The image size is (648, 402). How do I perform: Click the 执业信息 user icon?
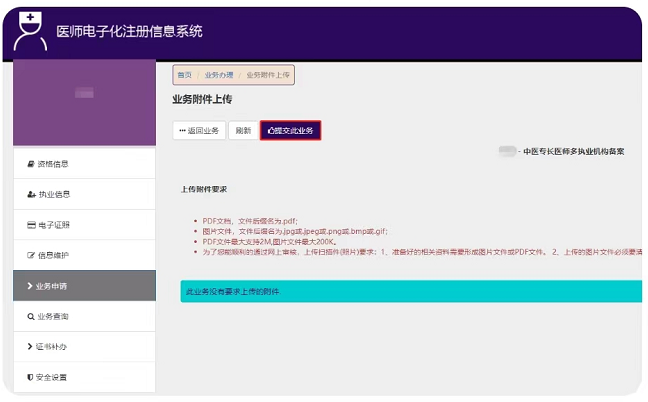coord(31,195)
